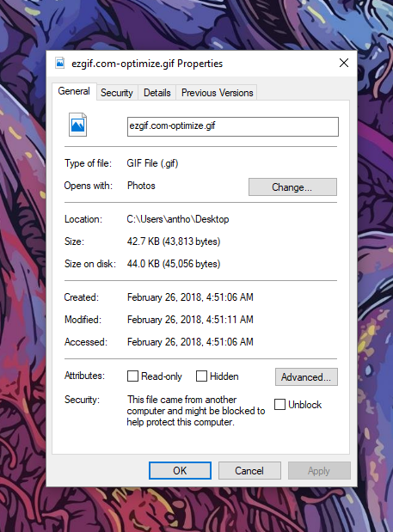Confirm with the OK button
Screen dimensions: 393x532
[180, 471]
